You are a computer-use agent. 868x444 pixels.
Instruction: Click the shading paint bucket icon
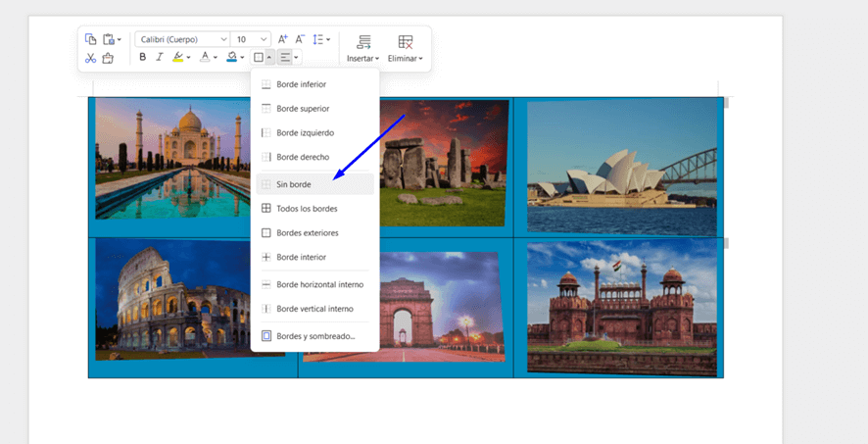coord(231,58)
